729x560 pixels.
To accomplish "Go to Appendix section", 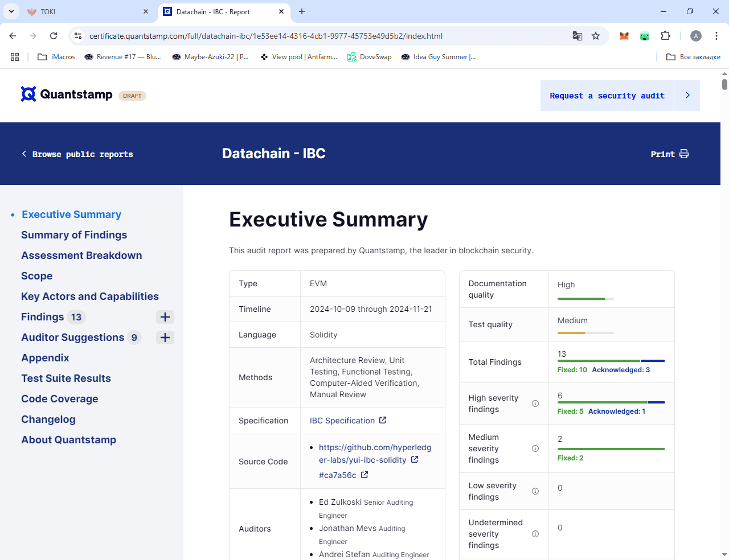I will point(45,358).
